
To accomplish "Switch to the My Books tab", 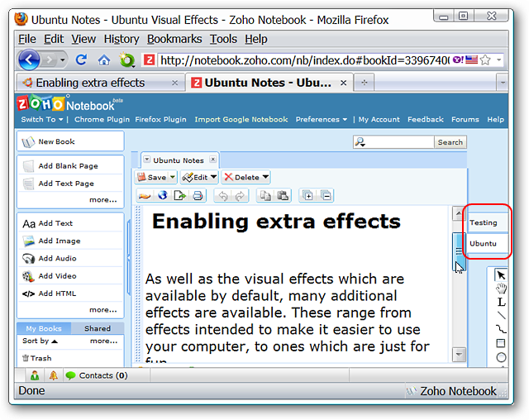I will click(x=44, y=328).
